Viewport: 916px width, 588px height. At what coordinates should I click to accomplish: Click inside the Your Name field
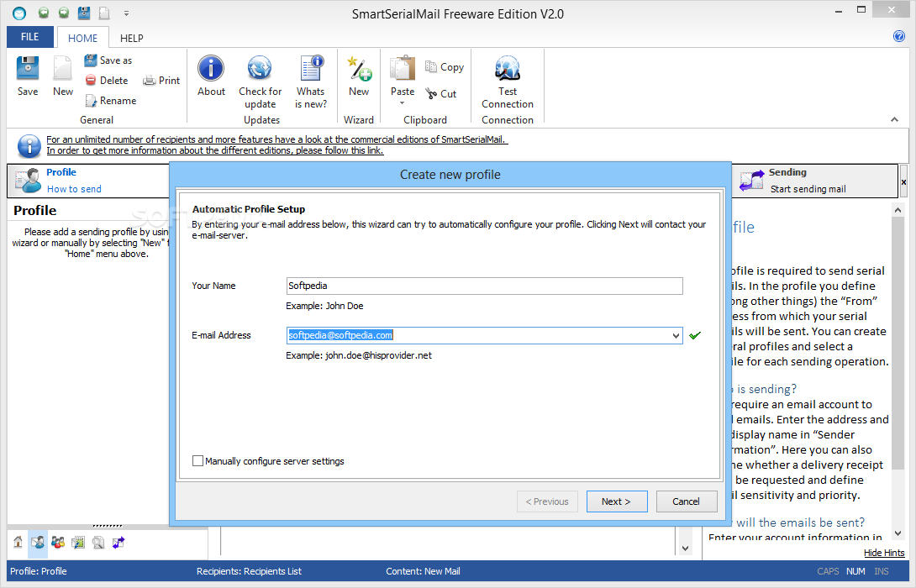[x=484, y=286]
